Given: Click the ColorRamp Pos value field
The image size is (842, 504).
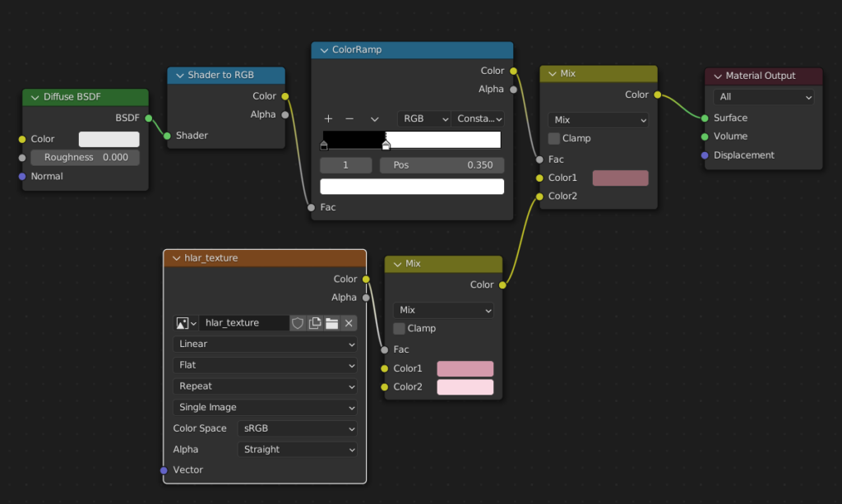Looking at the screenshot, I should 442,165.
